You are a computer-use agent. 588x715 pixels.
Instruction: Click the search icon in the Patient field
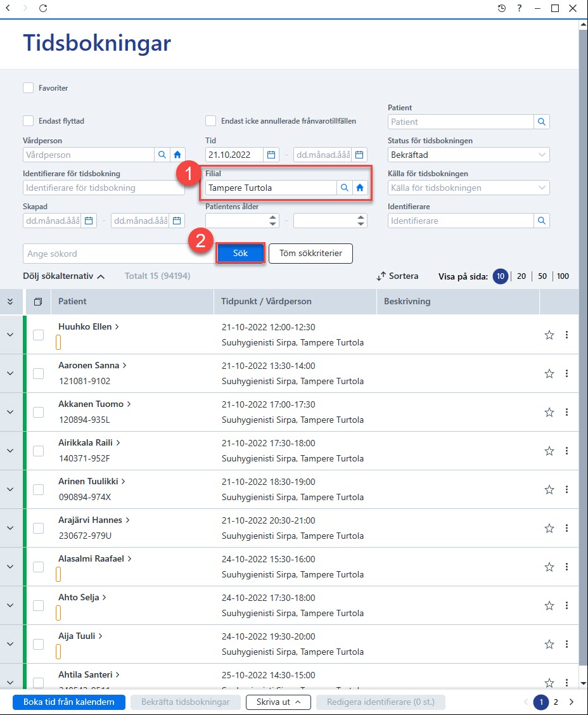tap(542, 122)
